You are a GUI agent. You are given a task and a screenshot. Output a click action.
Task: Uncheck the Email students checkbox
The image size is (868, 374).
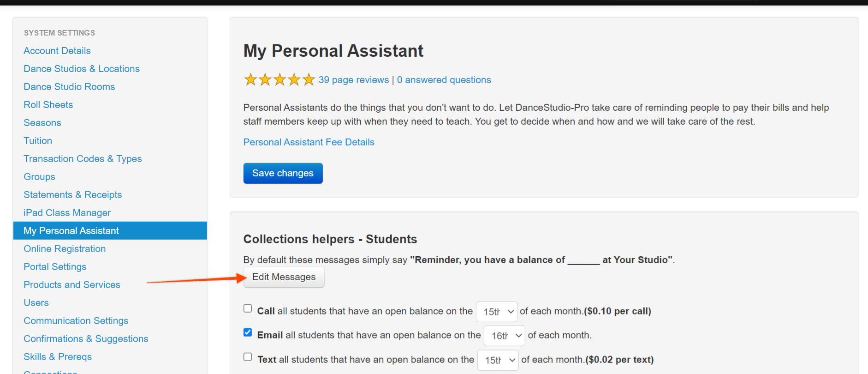pyautogui.click(x=248, y=332)
